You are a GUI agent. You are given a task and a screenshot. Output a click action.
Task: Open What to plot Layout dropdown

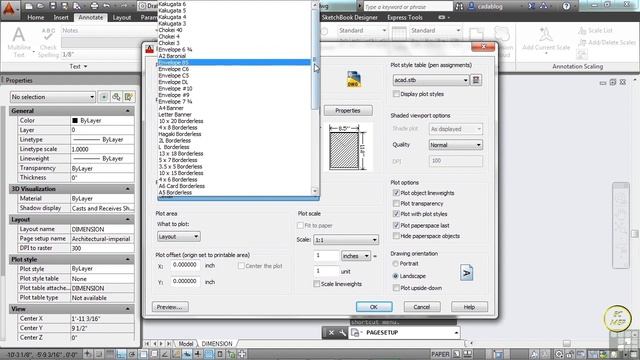[178, 236]
